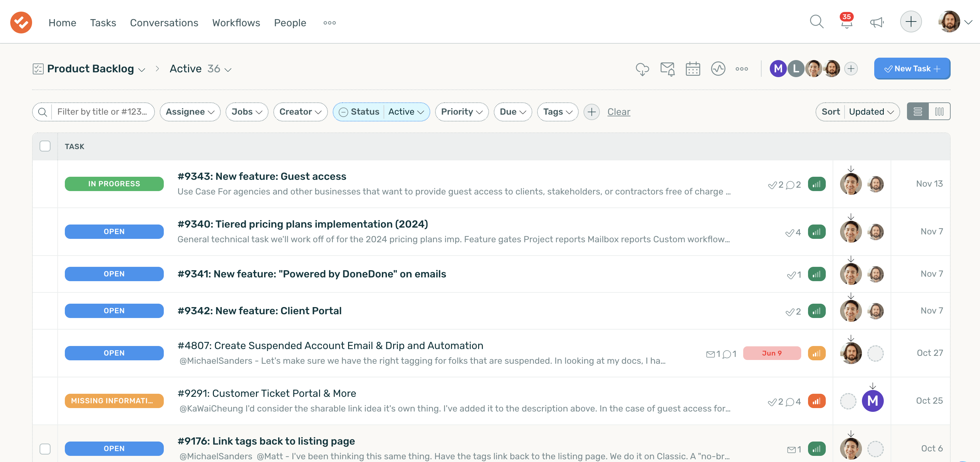
Task: Click the New Task button
Action: (x=912, y=69)
